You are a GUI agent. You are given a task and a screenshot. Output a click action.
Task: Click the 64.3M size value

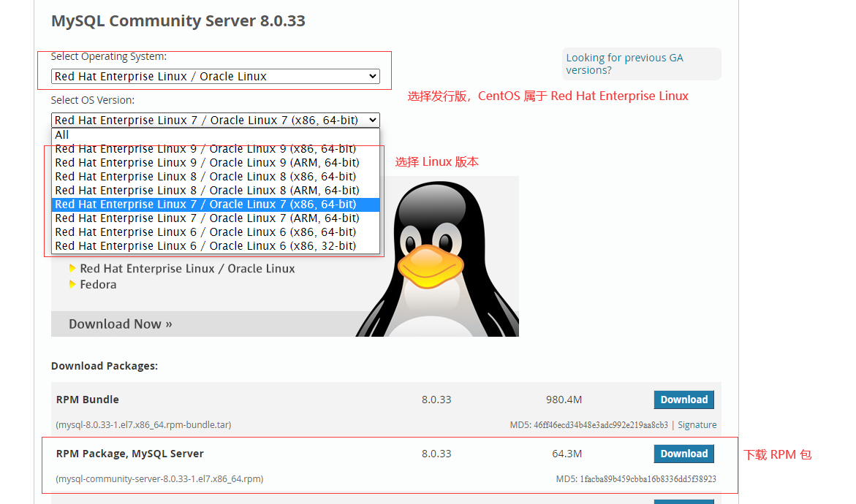pyautogui.click(x=567, y=454)
